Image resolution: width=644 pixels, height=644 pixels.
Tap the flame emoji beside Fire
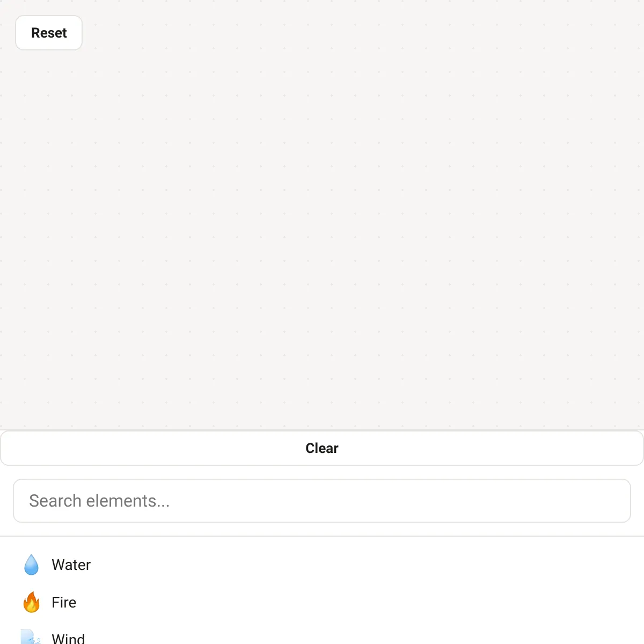(32, 602)
